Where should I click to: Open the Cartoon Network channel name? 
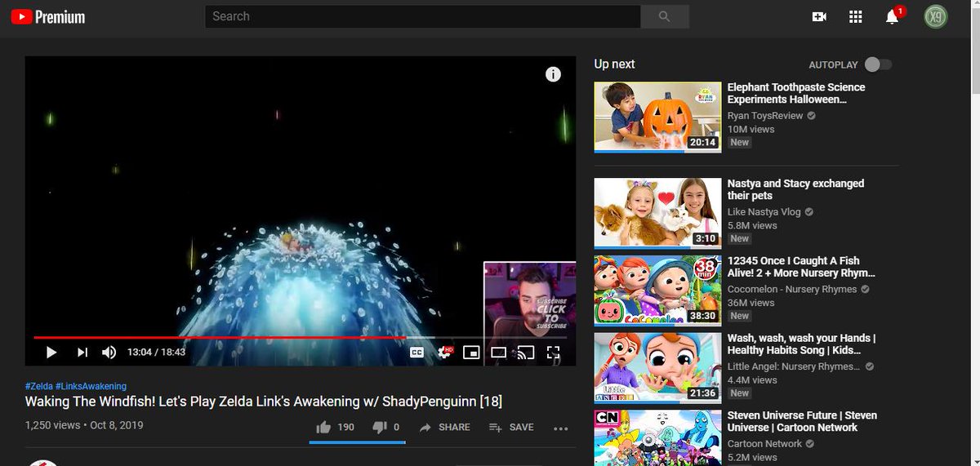tap(765, 444)
